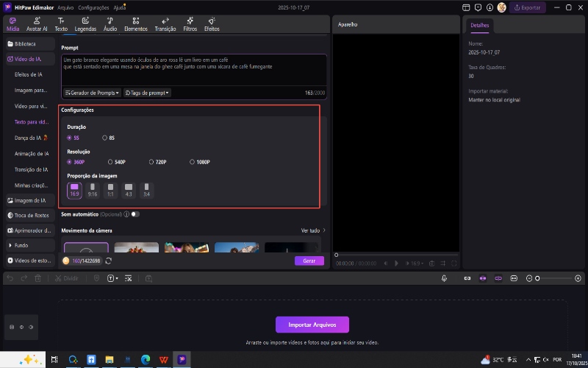Select the 16:9 aspect ratio

tap(74, 191)
